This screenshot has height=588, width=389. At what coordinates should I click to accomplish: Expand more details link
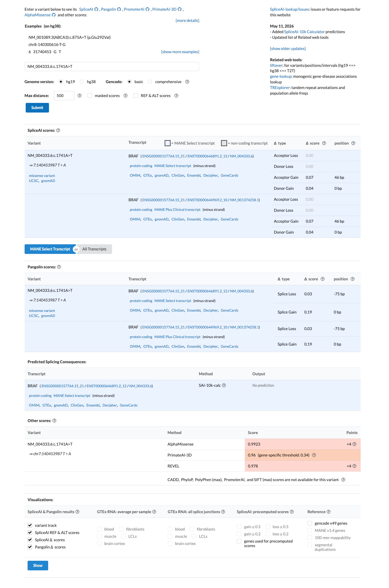coord(187,21)
